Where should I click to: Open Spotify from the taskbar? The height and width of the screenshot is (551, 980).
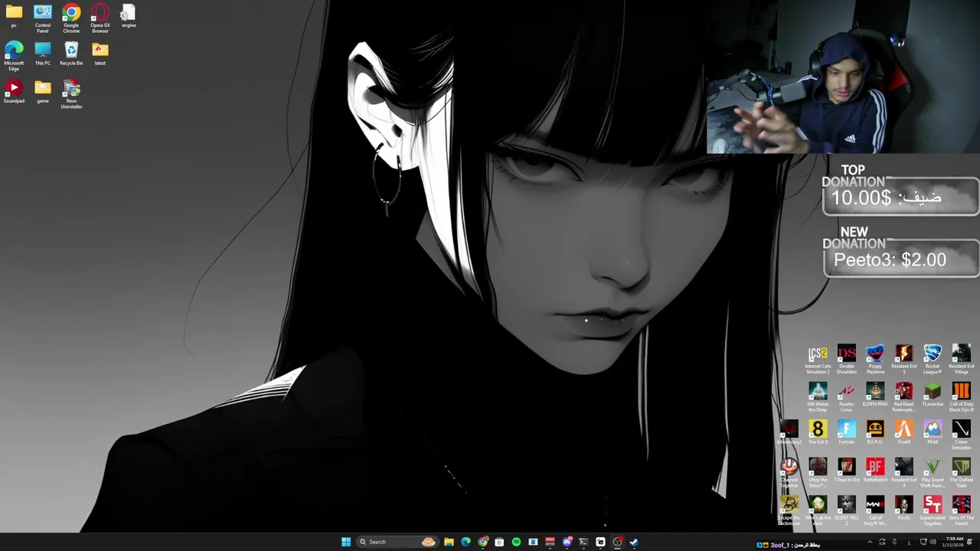516,542
